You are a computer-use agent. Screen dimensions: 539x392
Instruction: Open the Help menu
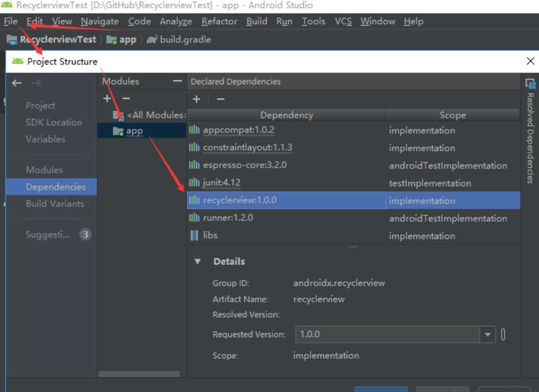414,21
